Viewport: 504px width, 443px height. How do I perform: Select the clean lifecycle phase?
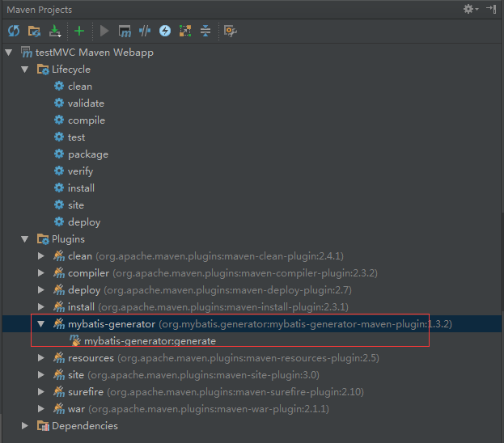pyautogui.click(x=73, y=86)
